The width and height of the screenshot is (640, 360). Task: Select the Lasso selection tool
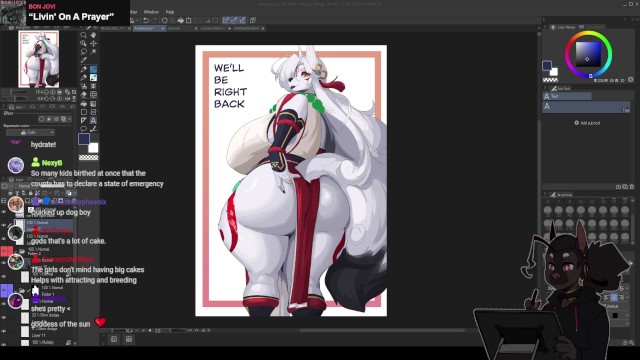84,52
